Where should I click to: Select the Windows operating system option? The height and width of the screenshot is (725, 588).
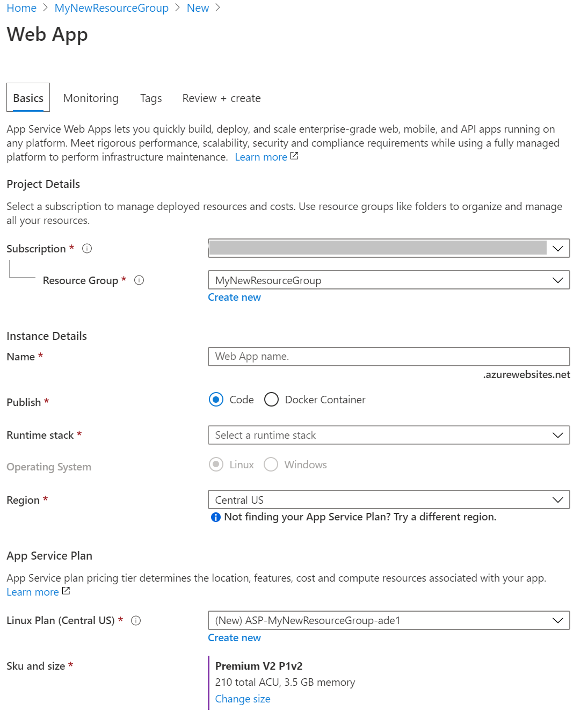click(271, 464)
